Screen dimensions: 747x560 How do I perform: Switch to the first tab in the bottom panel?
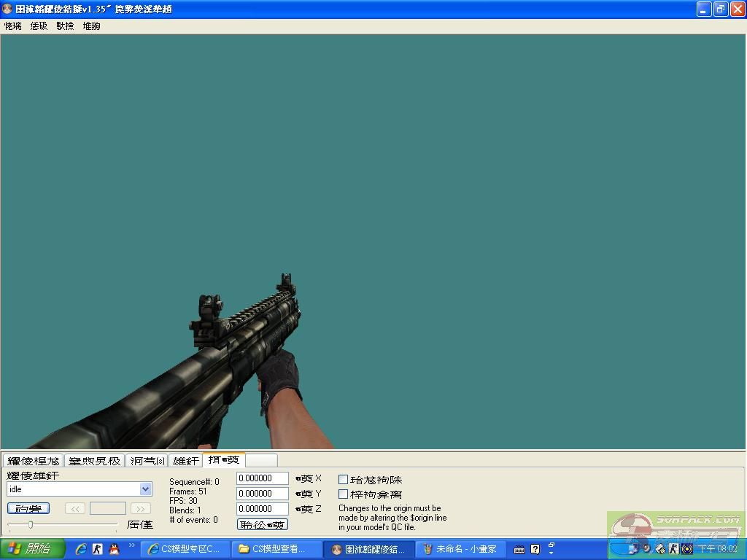point(33,461)
